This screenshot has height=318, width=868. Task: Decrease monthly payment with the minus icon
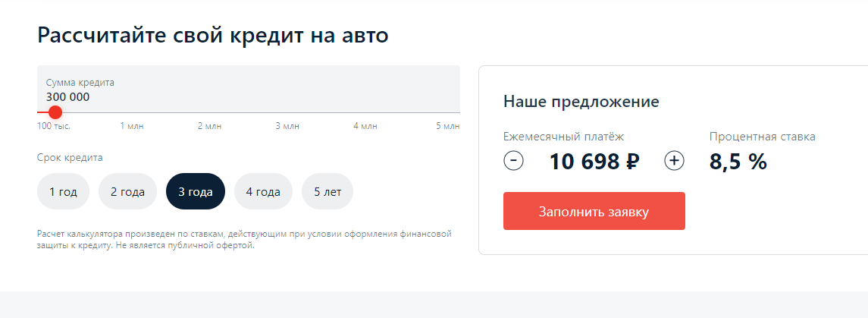pyautogui.click(x=513, y=161)
